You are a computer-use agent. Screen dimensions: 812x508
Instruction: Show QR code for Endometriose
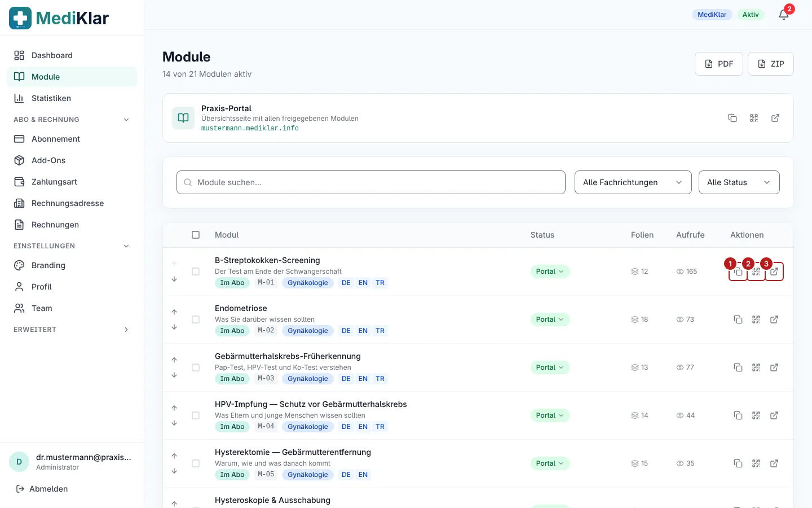click(x=756, y=319)
